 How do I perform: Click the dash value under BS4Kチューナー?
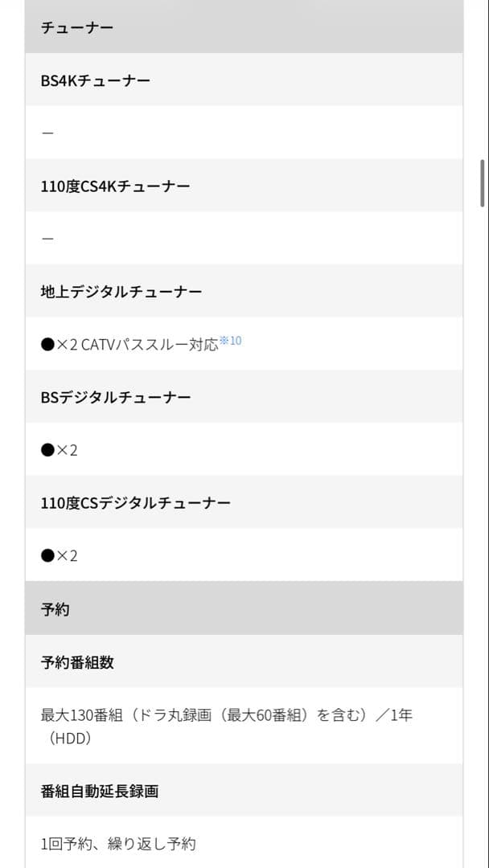click(47, 133)
